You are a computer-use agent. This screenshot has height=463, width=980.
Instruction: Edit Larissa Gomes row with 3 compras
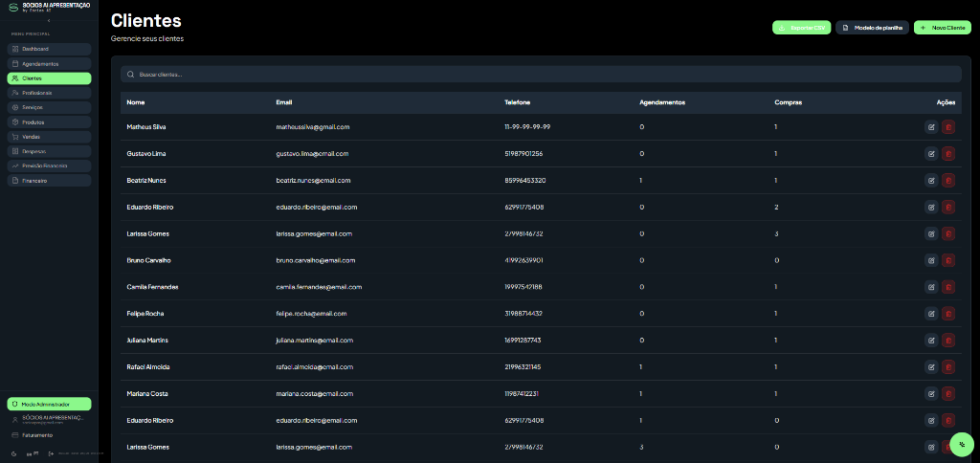931,233
